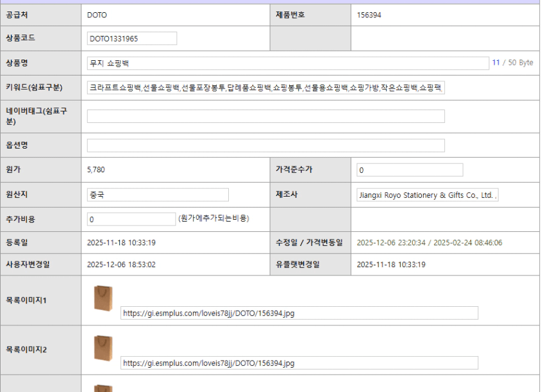Click the 상품코드 field DOTO1331965
Image resolution: width=543 pixels, height=392 pixels.
click(x=131, y=38)
